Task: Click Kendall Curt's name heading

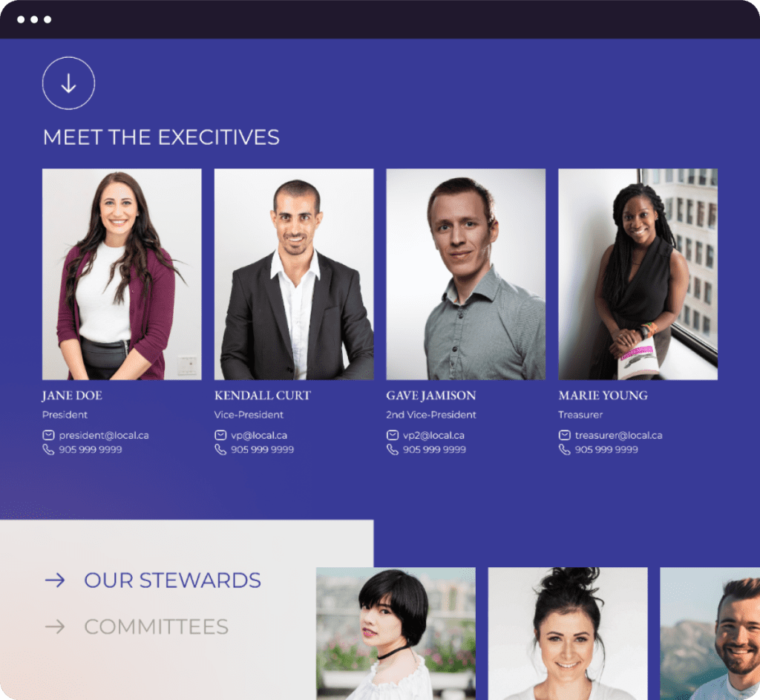Action: (262, 396)
